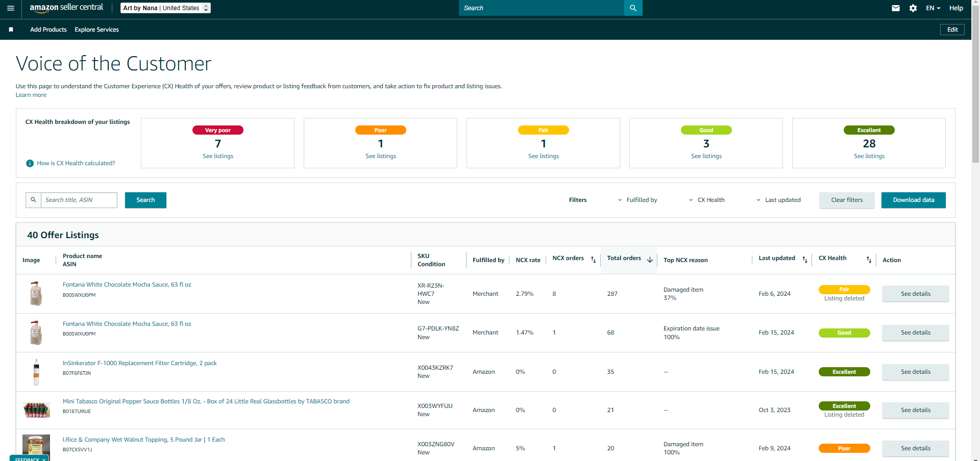This screenshot has width=980, height=461.
Task: Click ASIN B07F6F6TJN text
Action: click(x=77, y=373)
